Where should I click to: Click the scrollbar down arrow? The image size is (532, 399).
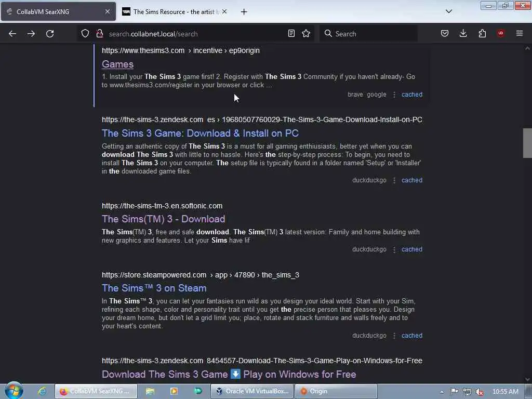[x=527, y=379]
